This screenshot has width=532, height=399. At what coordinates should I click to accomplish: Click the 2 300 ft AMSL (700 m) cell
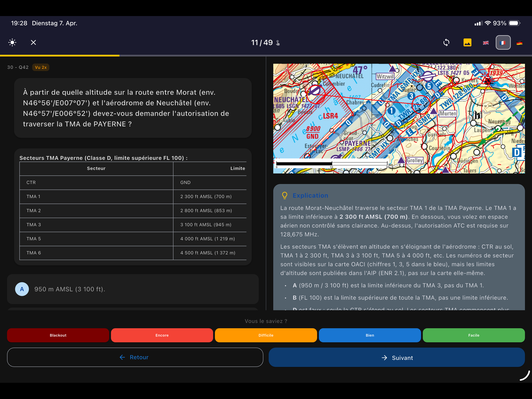coord(210,196)
